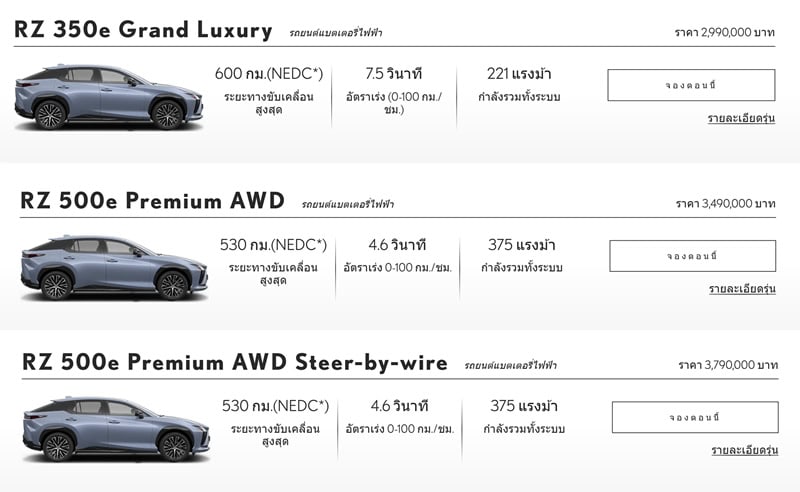The width and height of the screenshot is (800, 492).
Task: Click the 3,790,000 baht price label
Action: (x=727, y=365)
